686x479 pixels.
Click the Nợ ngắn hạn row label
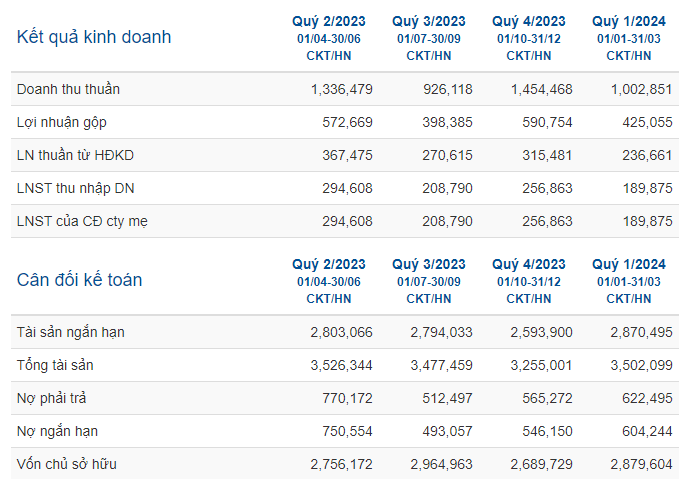(57, 431)
